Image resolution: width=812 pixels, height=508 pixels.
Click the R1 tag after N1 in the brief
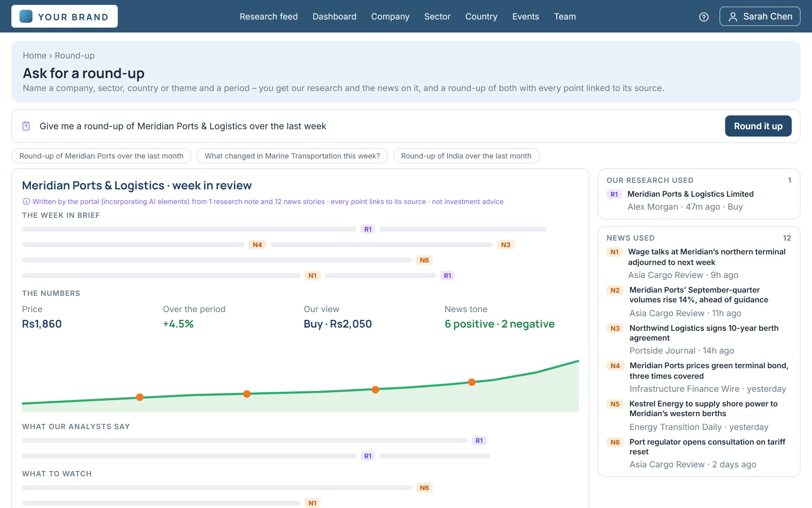tap(447, 276)
